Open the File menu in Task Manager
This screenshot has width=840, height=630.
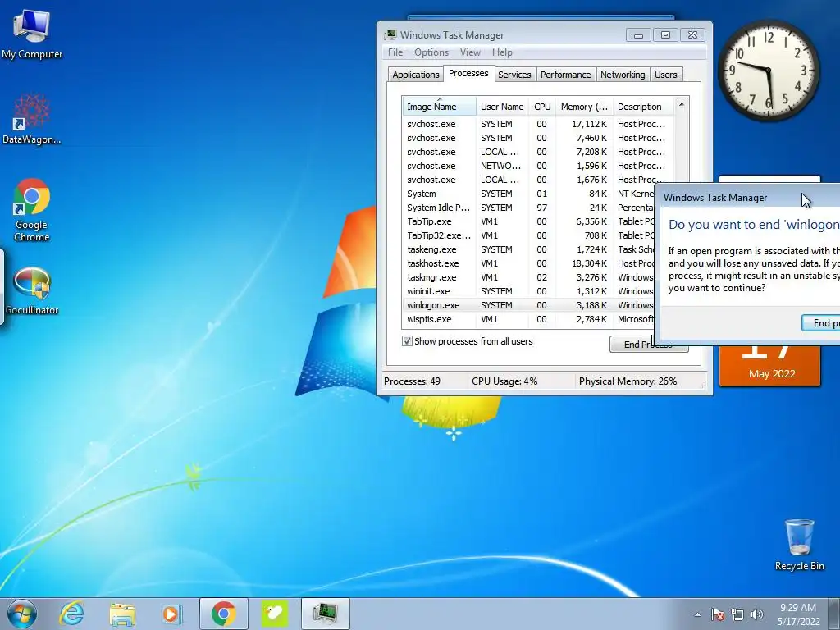pyautogui.click(x=395, y=52)
